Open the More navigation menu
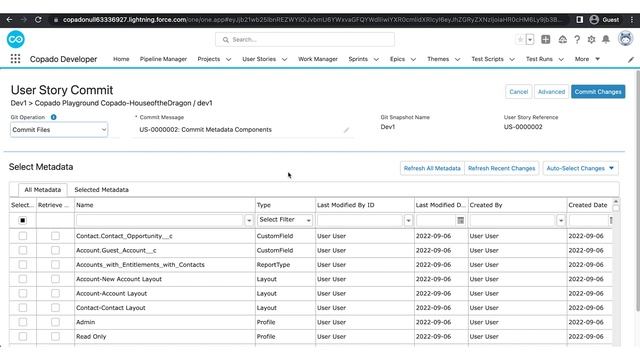 [x=587, y=59]
